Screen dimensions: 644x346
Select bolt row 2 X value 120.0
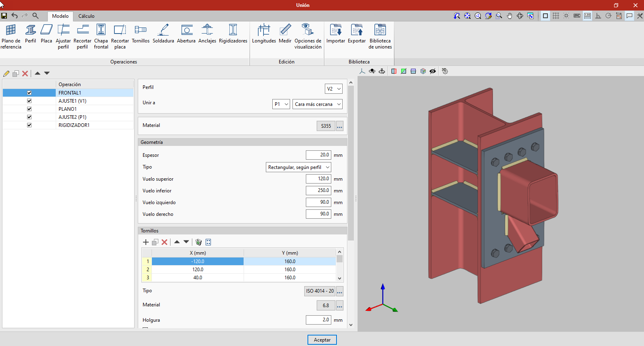(x=198, y=270)
